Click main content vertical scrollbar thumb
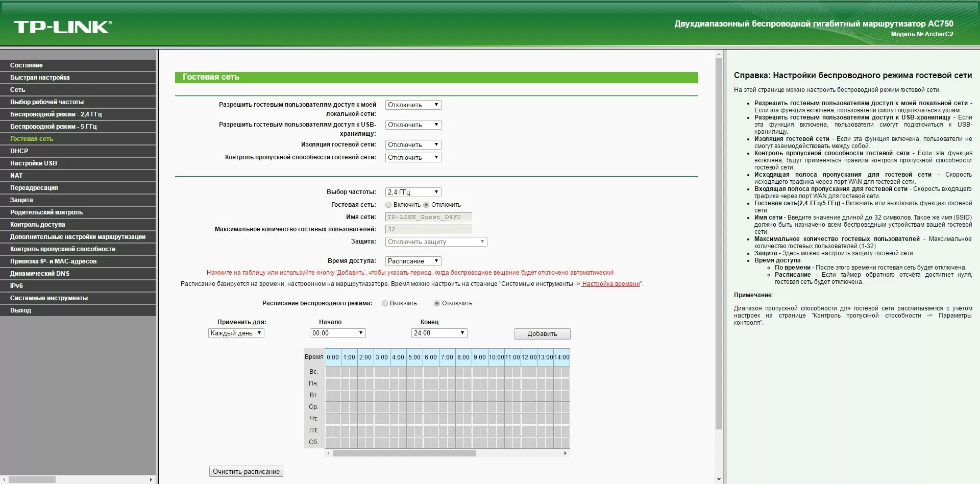The image size is (980, 484). pos(719,243)
